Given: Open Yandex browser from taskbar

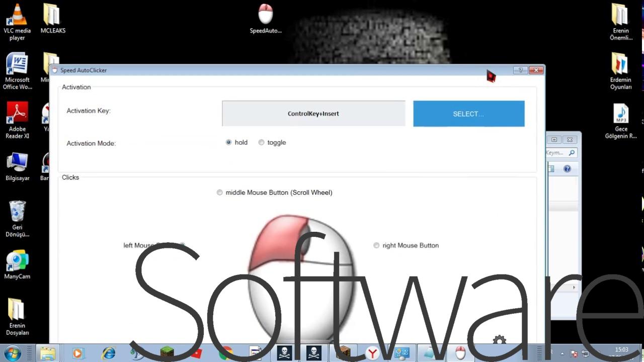Looking at the screenshot, I should click(372, 353).
